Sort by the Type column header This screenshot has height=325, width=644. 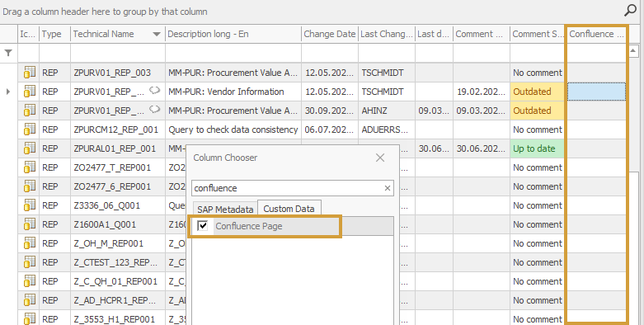[x=54, y=34]
